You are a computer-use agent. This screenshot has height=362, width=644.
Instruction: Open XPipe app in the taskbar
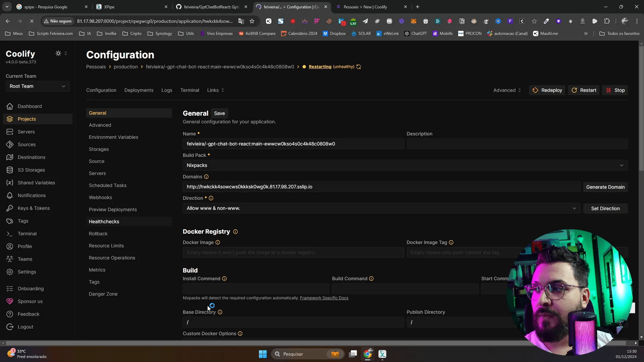(382, 354)
